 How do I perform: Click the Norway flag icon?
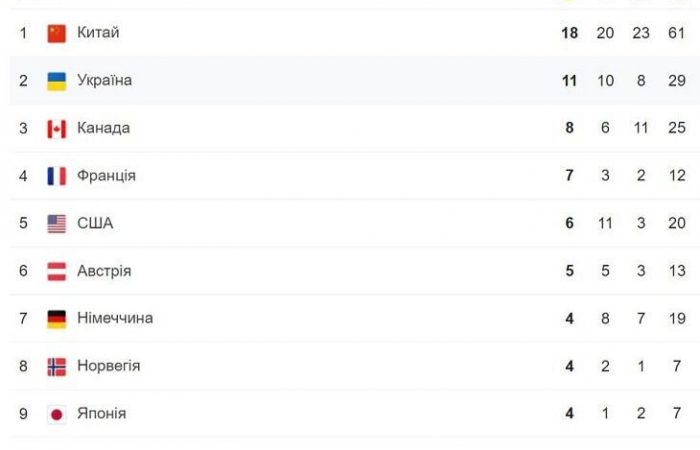click(x=57, y=367)
